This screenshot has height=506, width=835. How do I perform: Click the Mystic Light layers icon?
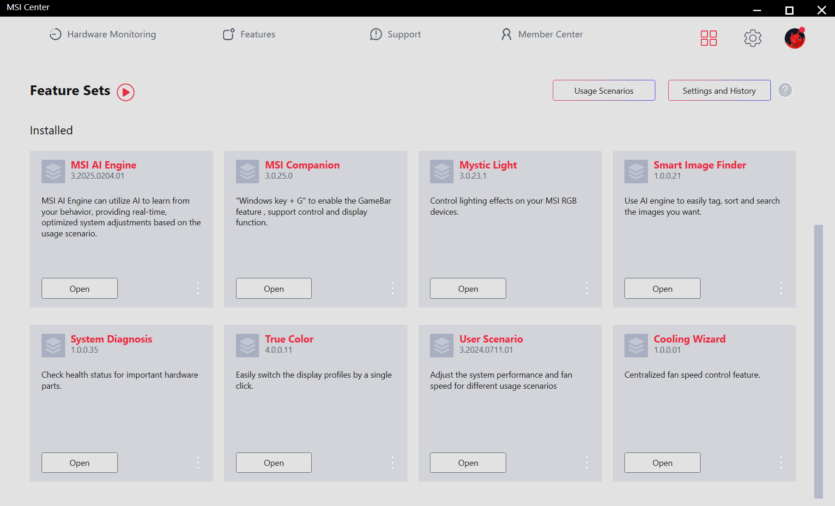(441, 172)
